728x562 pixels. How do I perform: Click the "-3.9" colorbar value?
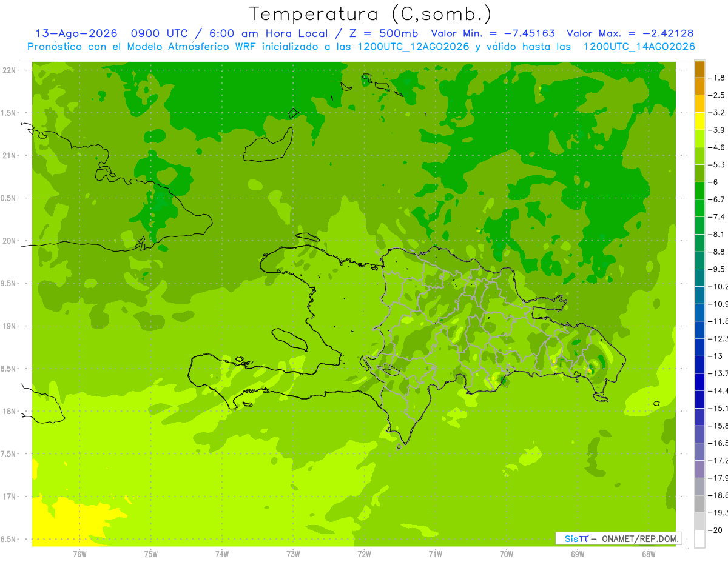pos(718,130)
